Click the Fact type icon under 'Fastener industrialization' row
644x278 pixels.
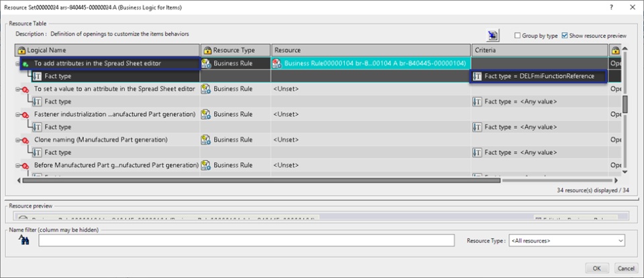click(x=38, y=127)
